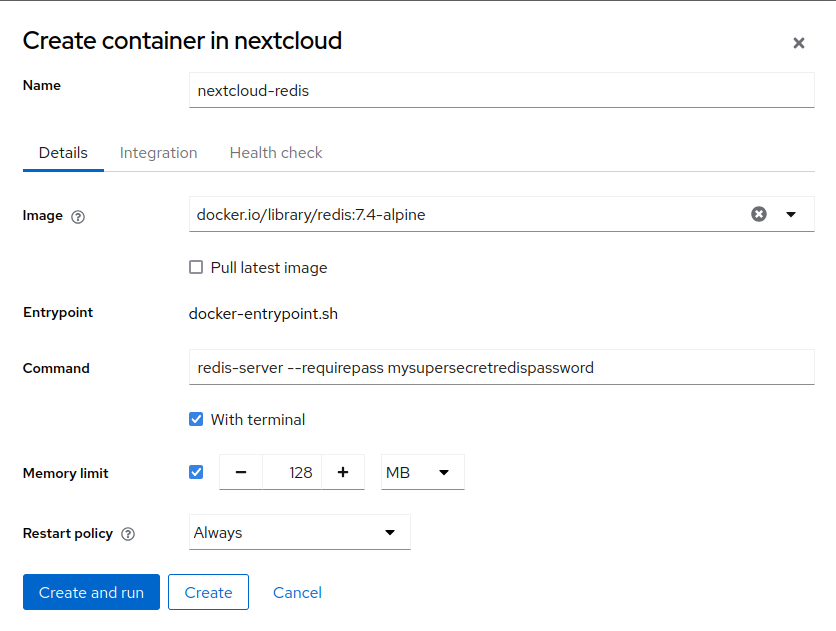Image resolution: width=836 pixels, height=631 pixels.
Task: Select the Details tab
Action: coord(63,153)
